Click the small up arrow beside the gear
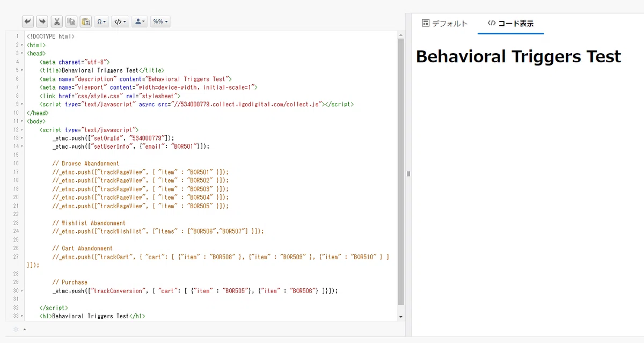 tap(24, 329)
